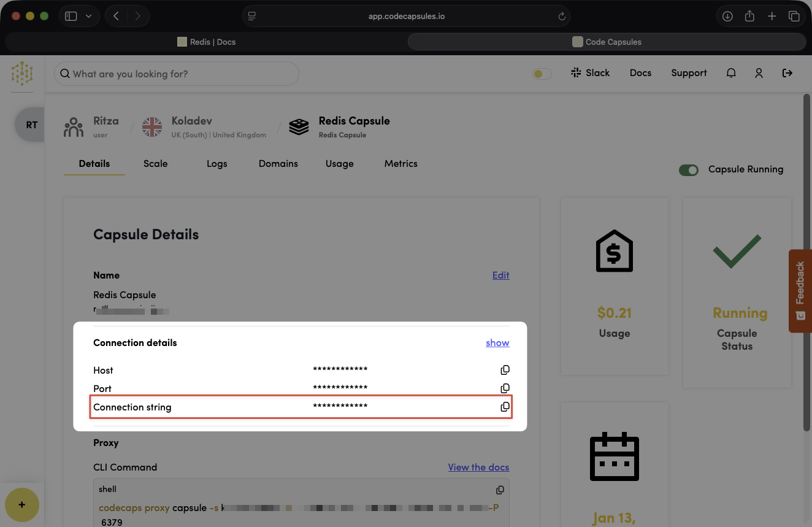
Task: Open the notifications bell
Action: 731,73
